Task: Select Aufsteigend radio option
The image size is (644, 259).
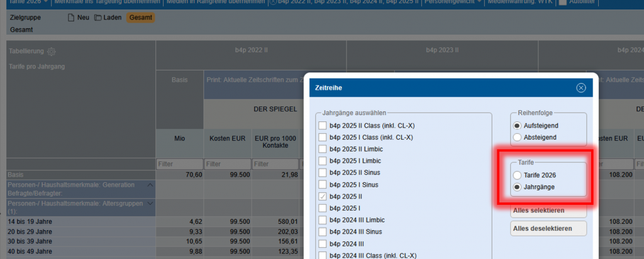Action: point(518,125)
